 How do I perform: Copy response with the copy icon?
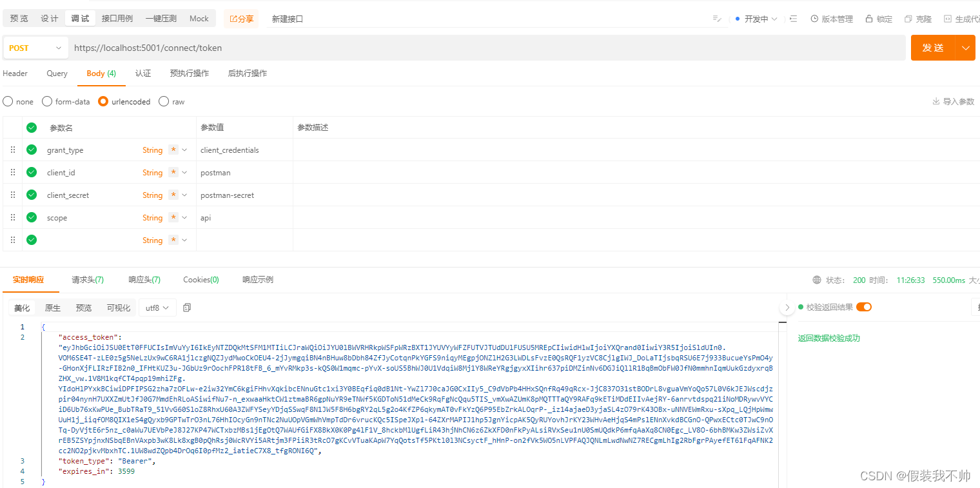coord(187,307)
